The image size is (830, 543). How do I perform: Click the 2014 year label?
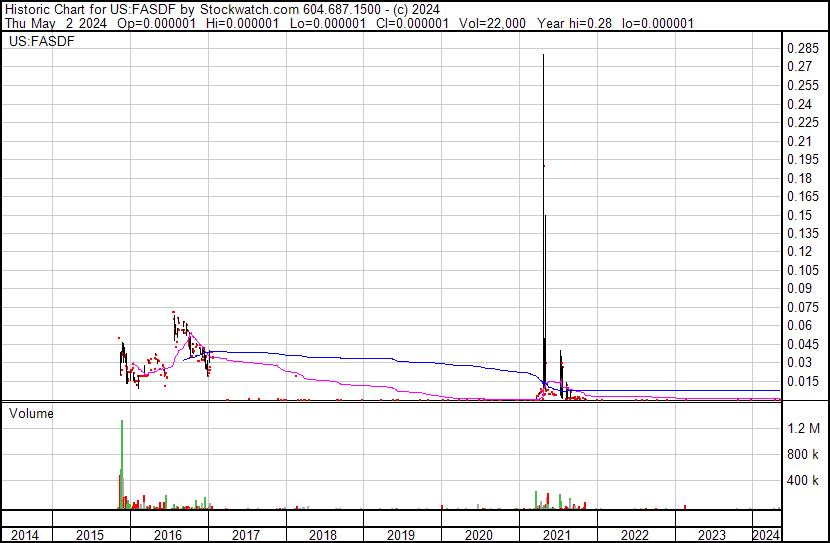click(25, 535)
